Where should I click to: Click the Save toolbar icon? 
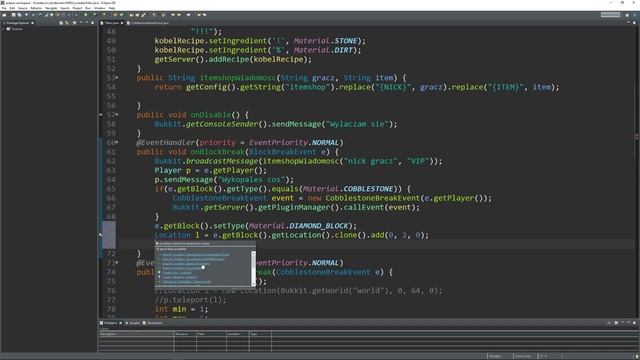coord(13,15)
